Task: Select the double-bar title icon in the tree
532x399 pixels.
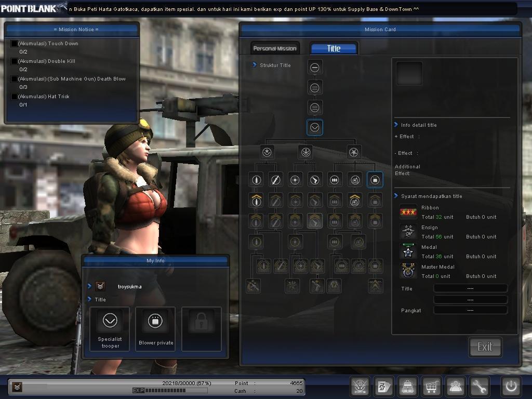Action: 315,88
